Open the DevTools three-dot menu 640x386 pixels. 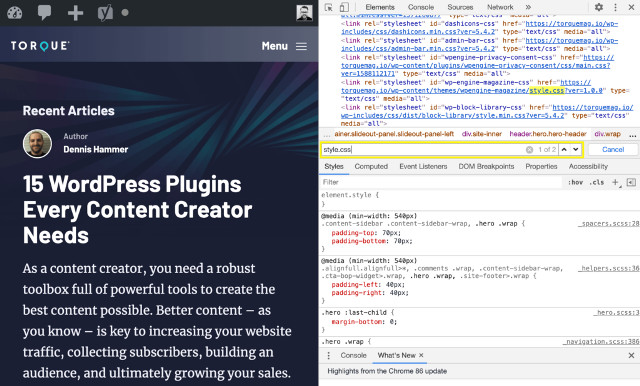[x=616, y=7]
